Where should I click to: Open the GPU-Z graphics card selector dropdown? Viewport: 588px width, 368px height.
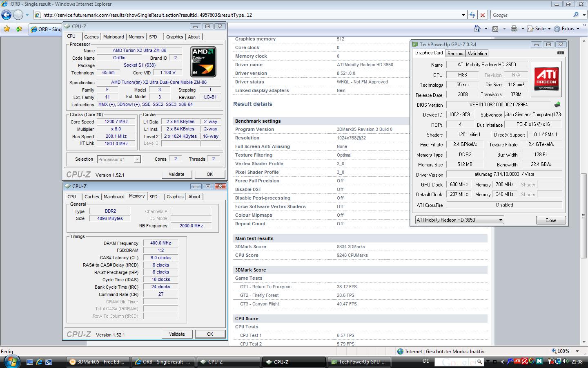pyautogui.click(x=459, y=220)
